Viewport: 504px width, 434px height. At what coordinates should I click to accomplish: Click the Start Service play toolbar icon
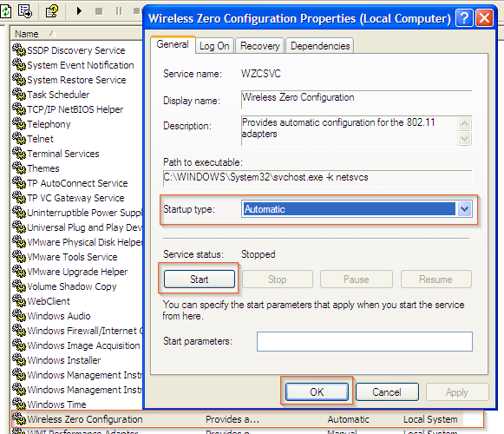pyautogui.click(x=79, y=11)
